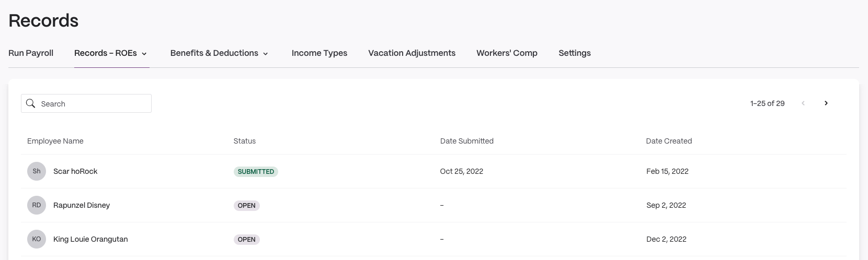
Task: Click into the Search field
Action: click(86, 103)
